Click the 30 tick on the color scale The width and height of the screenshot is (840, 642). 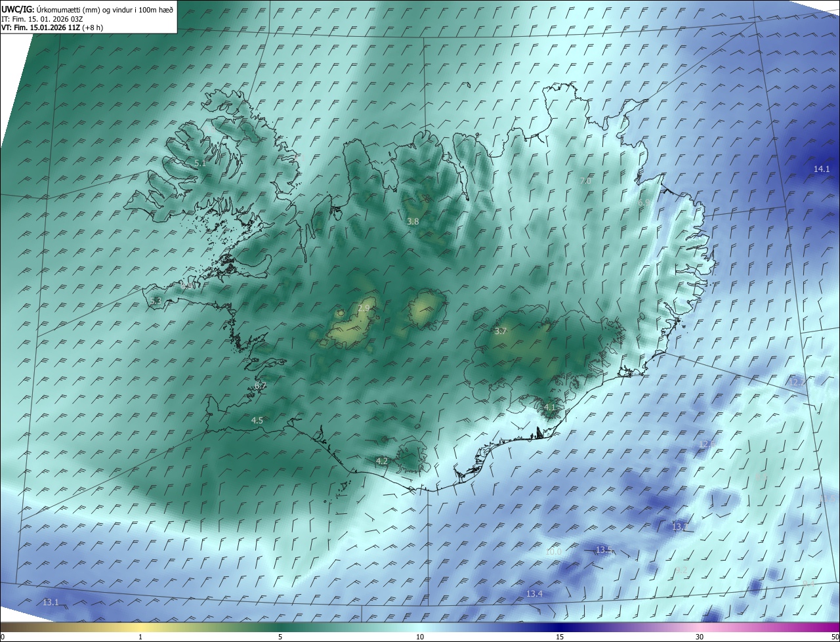(700, 637)
